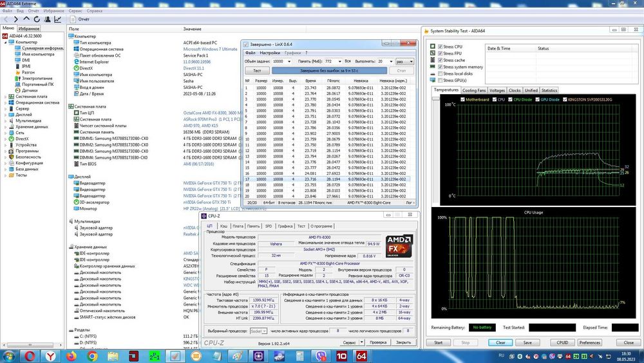The image size is (644, 363).
Task: Open LinX Объём задачи dropdown
Action: coord(289,61)
